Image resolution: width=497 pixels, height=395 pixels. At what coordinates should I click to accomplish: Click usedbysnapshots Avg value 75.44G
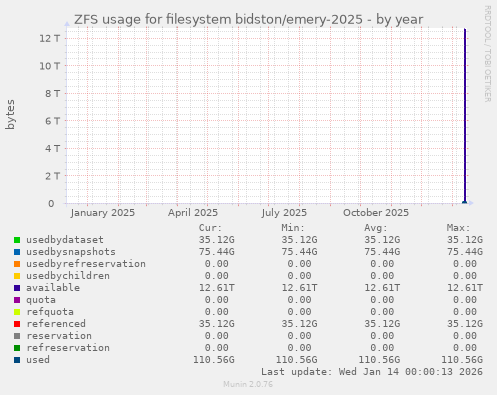click(x=382, y=252)
